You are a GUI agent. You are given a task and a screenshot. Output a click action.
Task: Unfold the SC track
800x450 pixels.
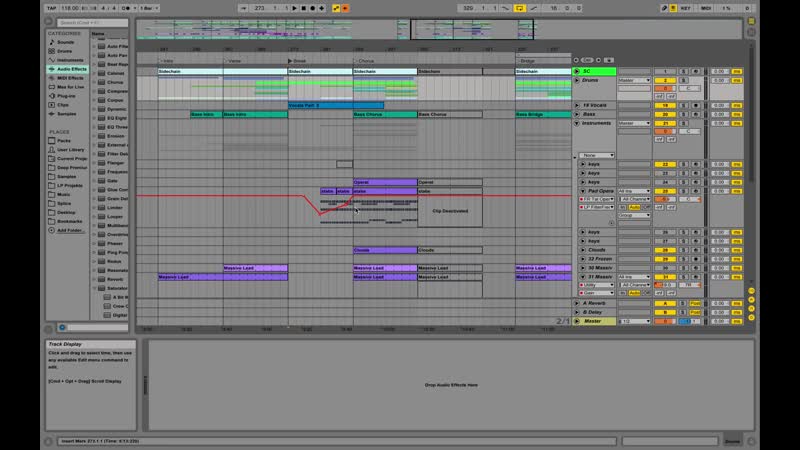pyautogui.click(x=577, y=71)
